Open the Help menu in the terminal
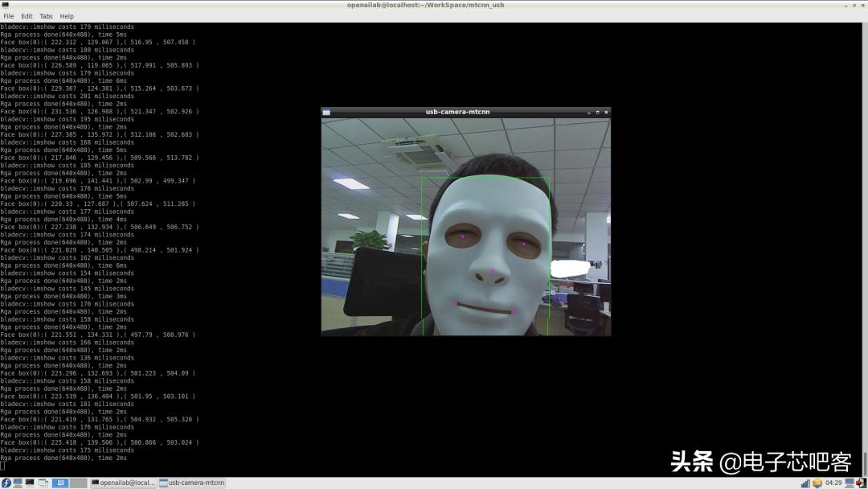The image size is (868, 489). click(x=67, y=16)
